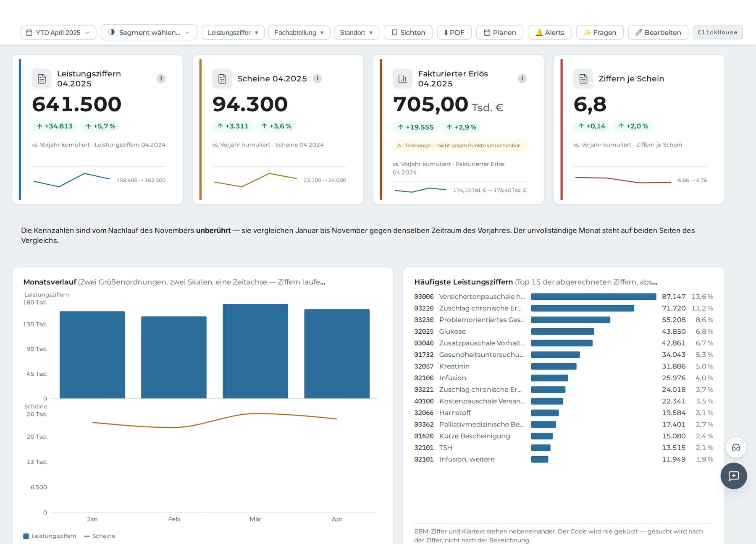
Task: Open the Alerts button
Action: coord(549,32)
